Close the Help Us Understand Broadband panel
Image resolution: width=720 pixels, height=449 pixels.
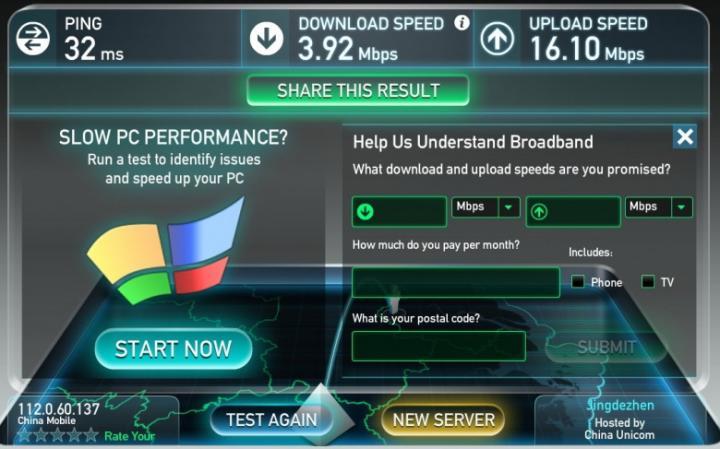tap(685, 136)
